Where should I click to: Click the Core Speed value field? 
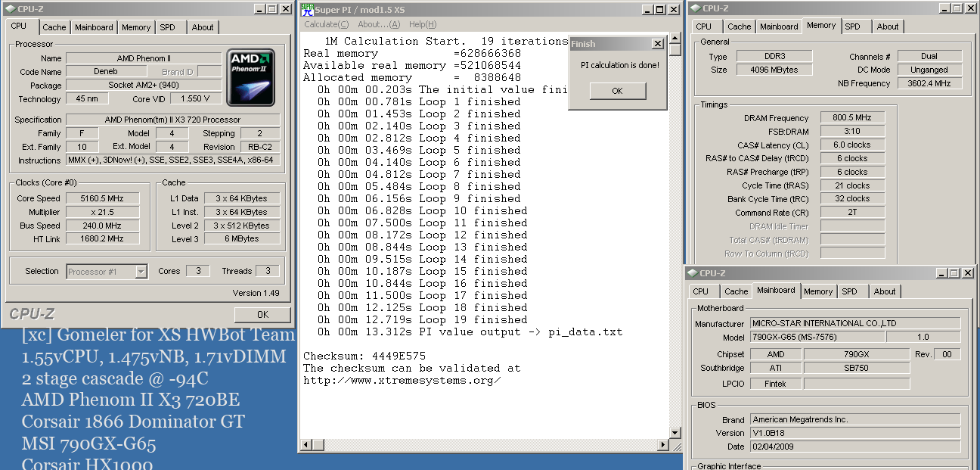(104, 199)
